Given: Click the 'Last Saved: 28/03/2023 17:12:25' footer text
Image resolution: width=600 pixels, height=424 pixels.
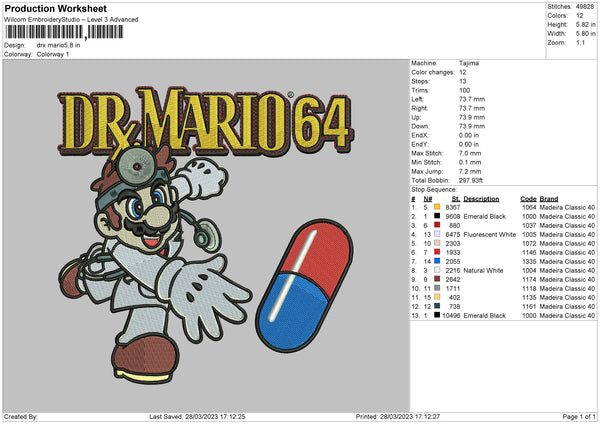Looking at the screenshot, I should click(x=197, y=417).
